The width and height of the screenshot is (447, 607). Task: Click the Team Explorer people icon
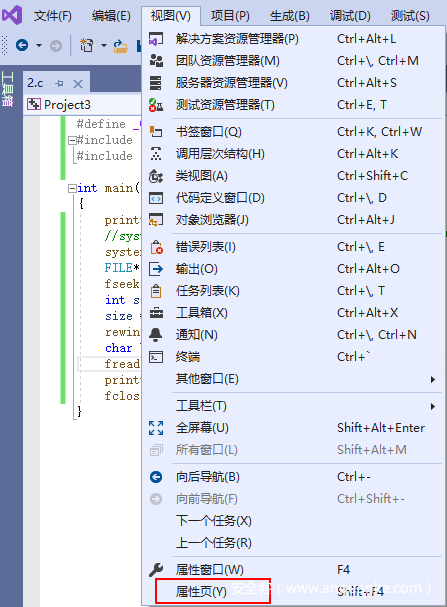(156, 61)
